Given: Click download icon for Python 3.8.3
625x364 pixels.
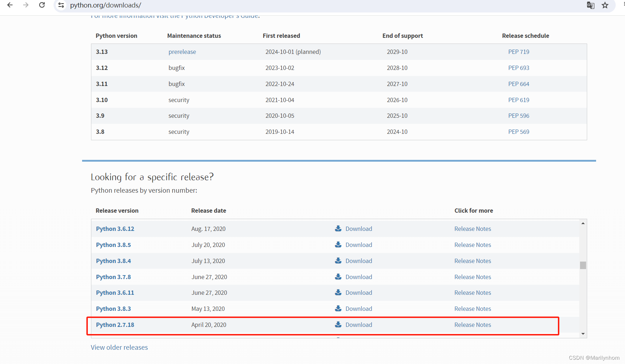Looking at the screenshot, I should [x=338, y=308].
